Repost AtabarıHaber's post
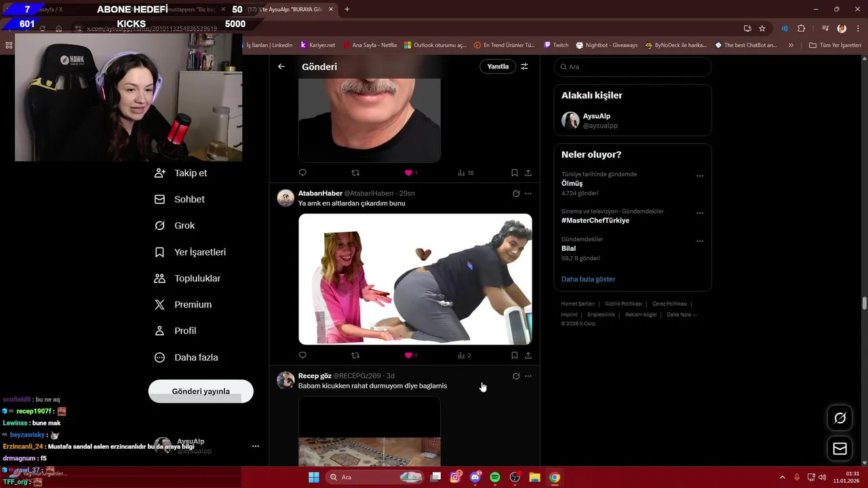868x488 pixels. pyautogui.click(x=355, y=355)
